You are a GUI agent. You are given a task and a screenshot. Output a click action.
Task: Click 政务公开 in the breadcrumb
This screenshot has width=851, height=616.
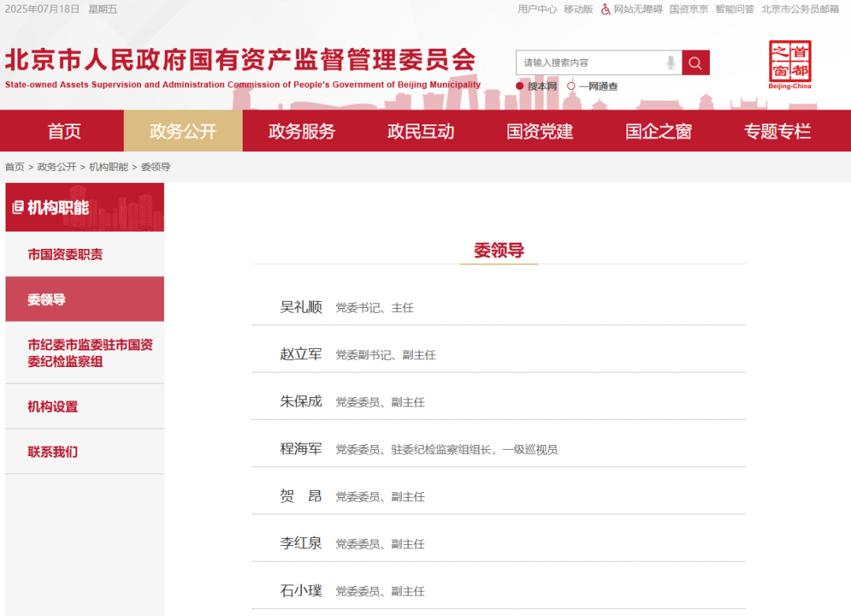pyautogui.click(x=57, y=167)
